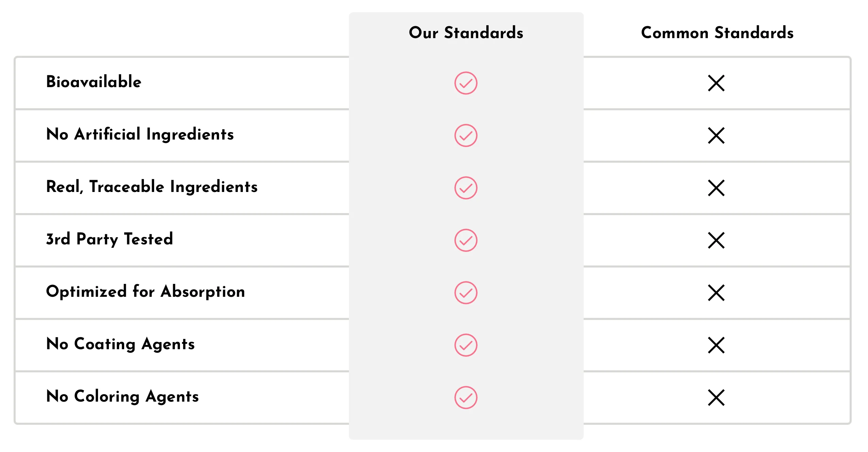This screenshot has width=868, height=452.
Task: Click the Optimized for Absorption checkmark
Action: coord(466,293)
